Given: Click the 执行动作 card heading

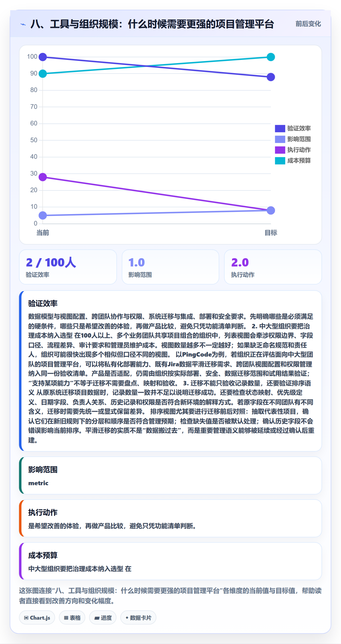Looking at the screenshot, I should point(43,512).
